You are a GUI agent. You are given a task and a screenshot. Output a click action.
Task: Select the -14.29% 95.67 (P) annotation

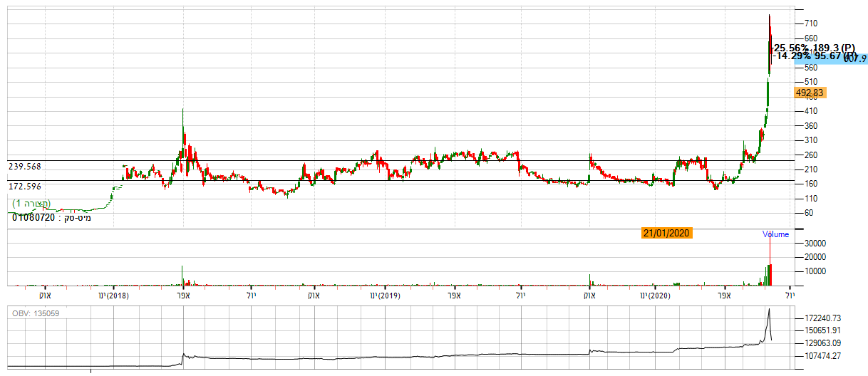814,56
